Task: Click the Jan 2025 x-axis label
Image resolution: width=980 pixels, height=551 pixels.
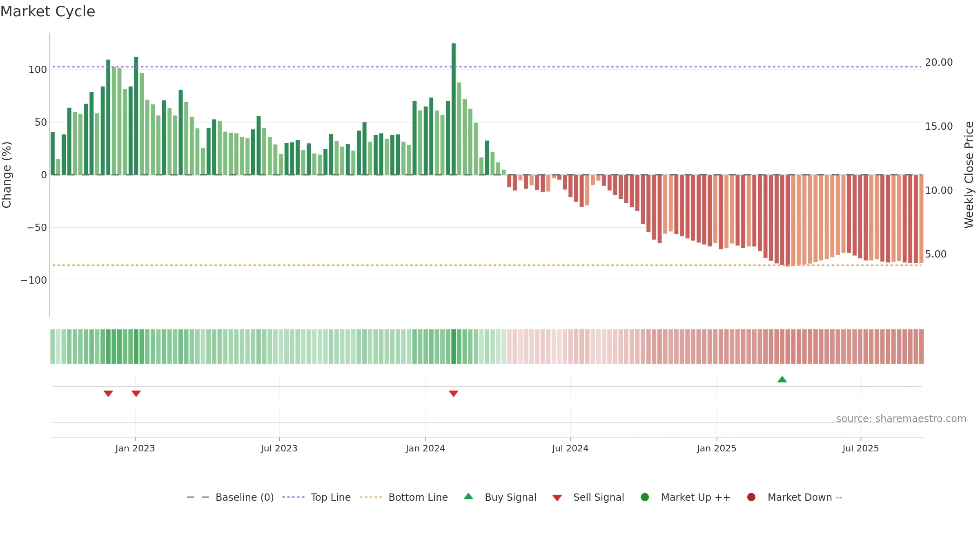Action: coord(717,449)
